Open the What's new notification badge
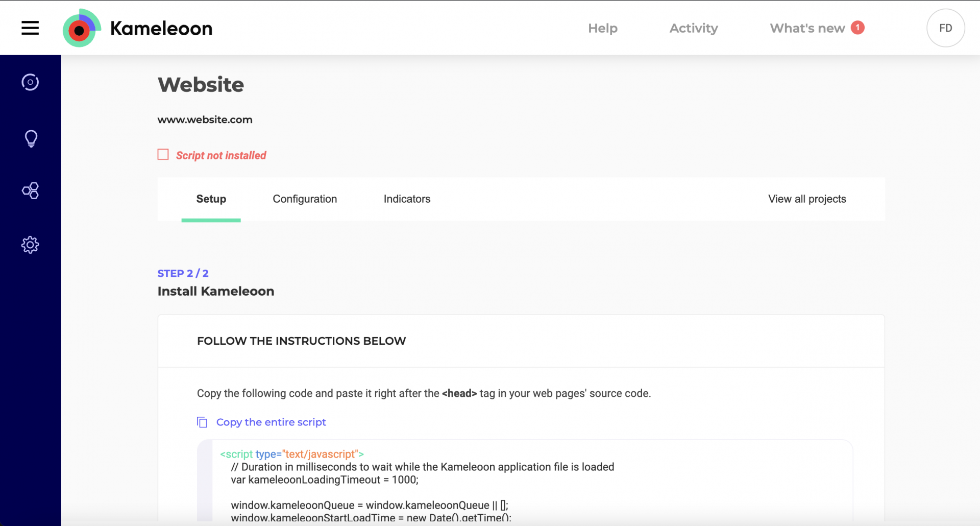Screen dimensions: 980x526 (x=857, y=28)
